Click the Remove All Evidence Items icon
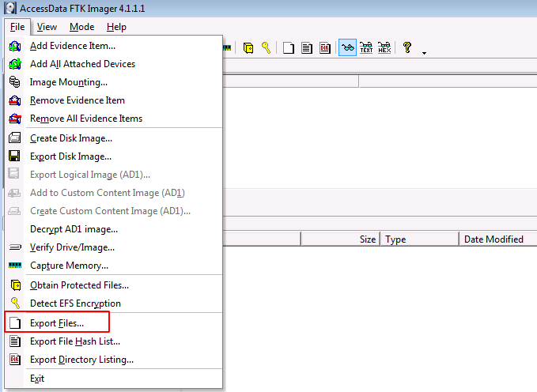The image size is (537, 392). 15,119
